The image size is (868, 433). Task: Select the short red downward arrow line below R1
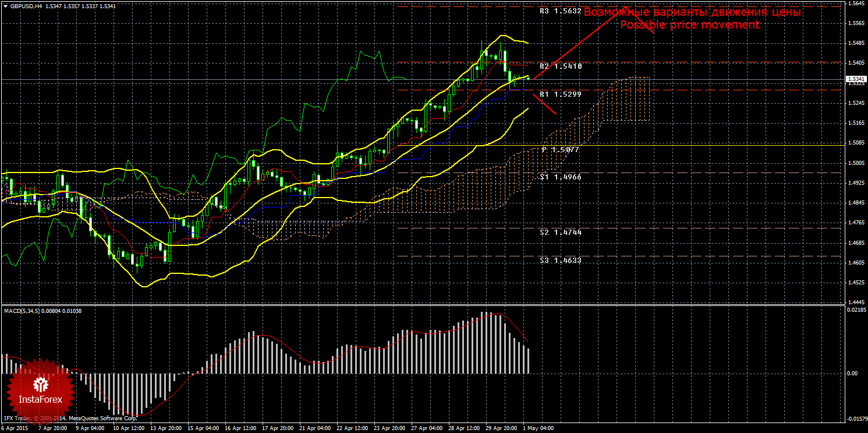point(545,105)
